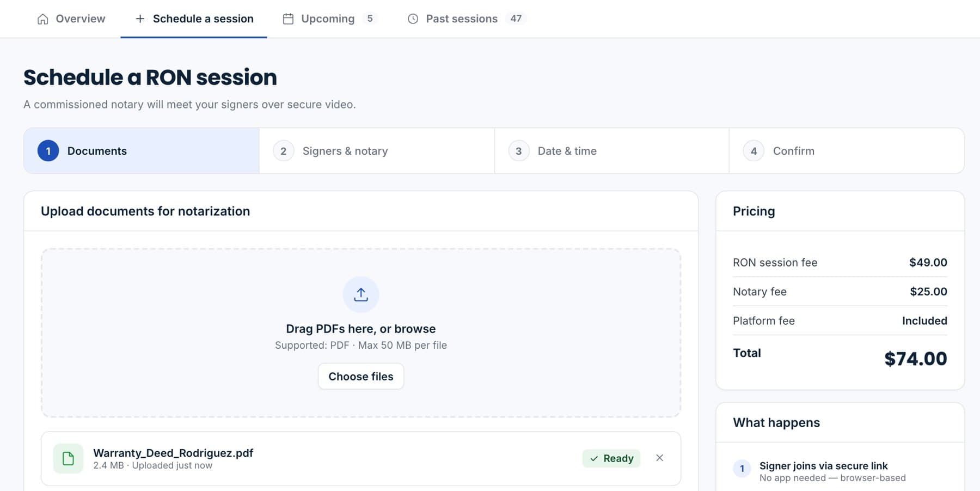The height and width of the screenshot is (491, 980).
Task: Click the step 4 number circle
Action: (754, 151)
